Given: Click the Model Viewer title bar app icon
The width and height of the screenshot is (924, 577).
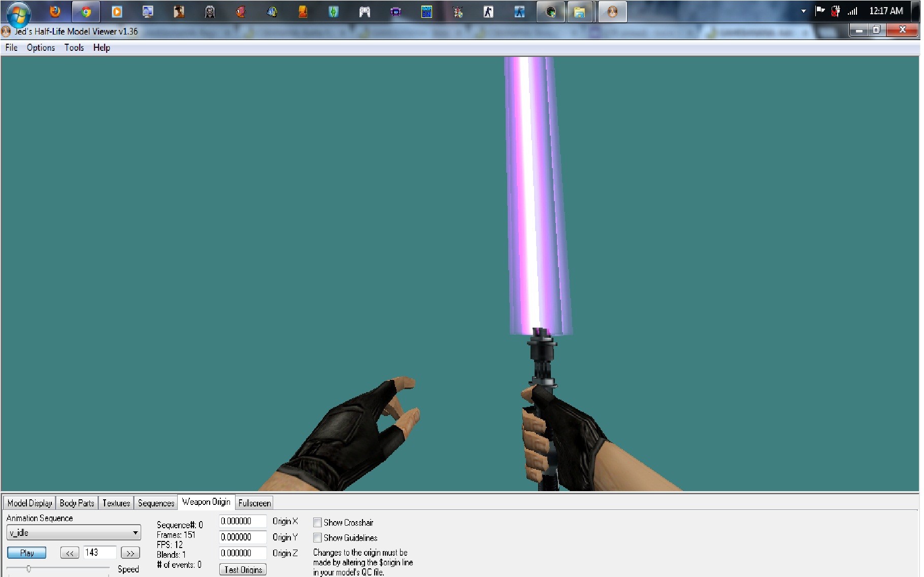Looking at the screenshot, I should coord(6,31).
